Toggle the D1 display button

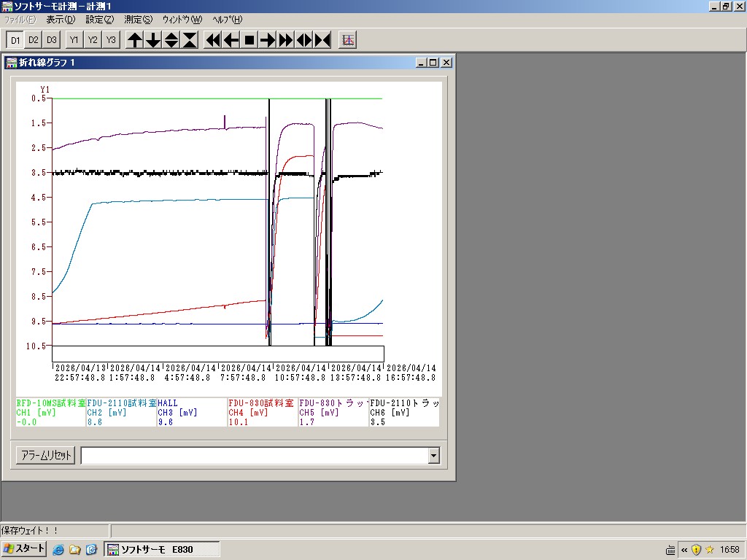[15, 40]
